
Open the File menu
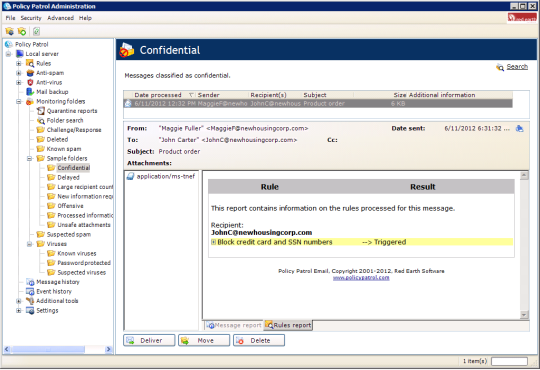[10, 18]
